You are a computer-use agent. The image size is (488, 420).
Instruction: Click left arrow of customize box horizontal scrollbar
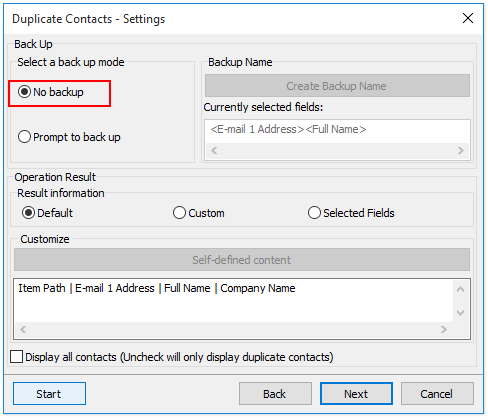tap(23, 330)
